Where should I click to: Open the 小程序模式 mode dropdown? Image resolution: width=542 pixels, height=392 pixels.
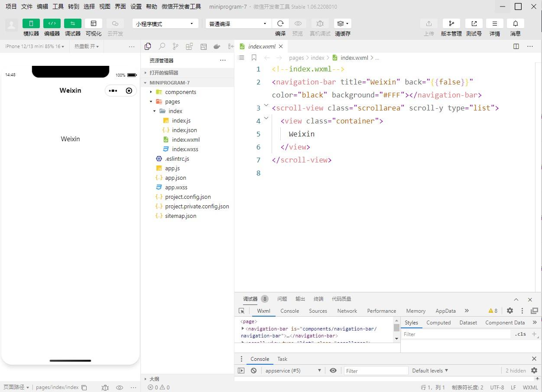point(166,24)
